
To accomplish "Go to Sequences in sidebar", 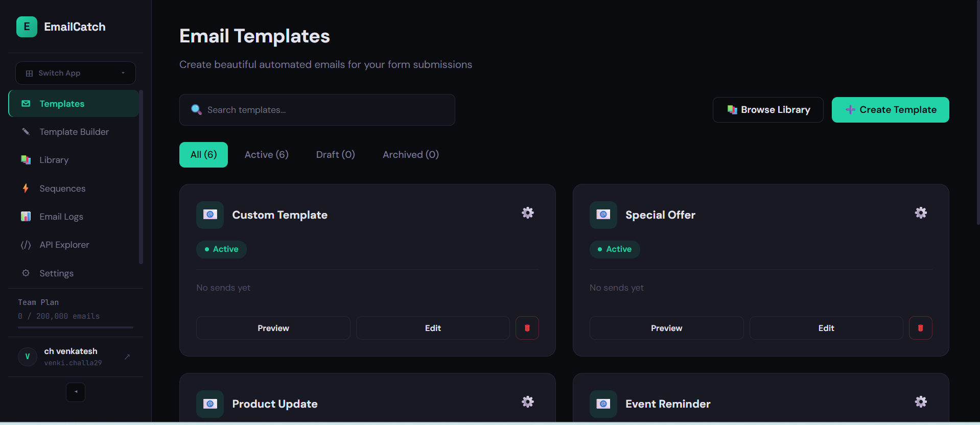I will tap(62, 188).
